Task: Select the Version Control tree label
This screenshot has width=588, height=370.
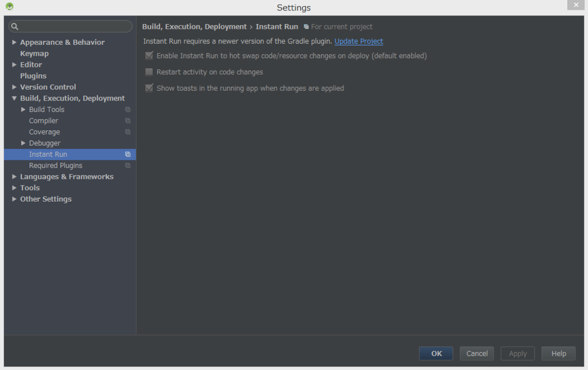Action: click(x=48, y=87)
